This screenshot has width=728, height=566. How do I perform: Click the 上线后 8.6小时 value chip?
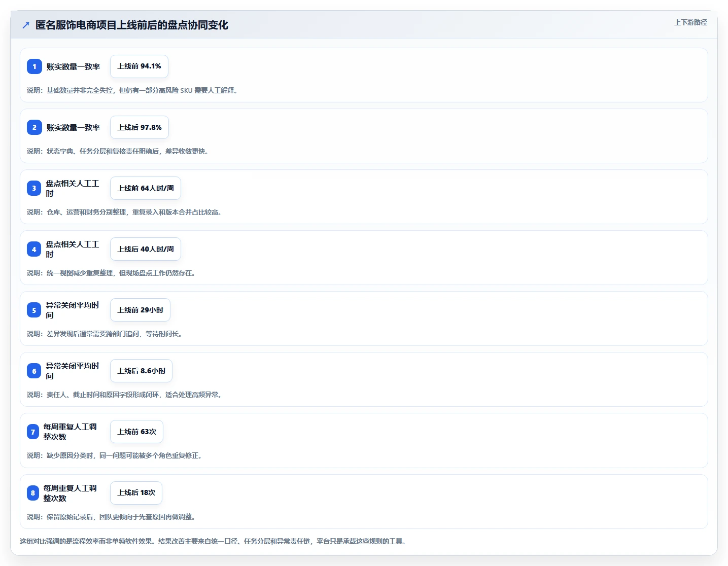(x=141, y=371)
